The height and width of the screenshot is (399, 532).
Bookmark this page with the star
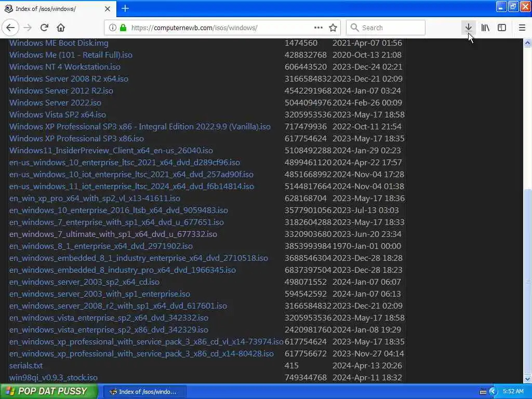[x=333, y=28]
